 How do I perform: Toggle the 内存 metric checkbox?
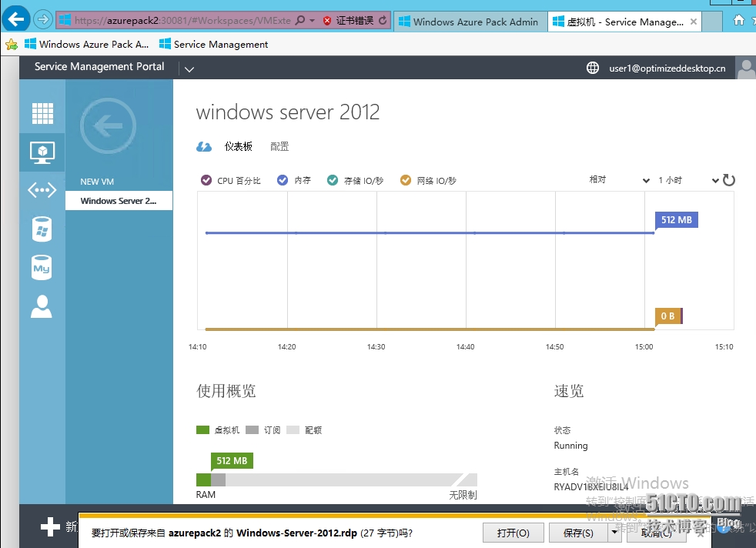[283, 180]
